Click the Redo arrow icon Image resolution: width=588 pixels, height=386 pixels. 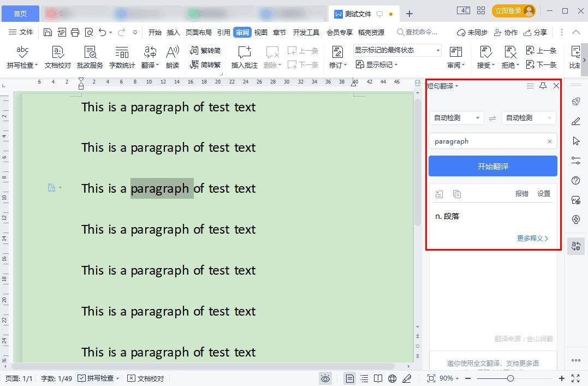(121, 32)
